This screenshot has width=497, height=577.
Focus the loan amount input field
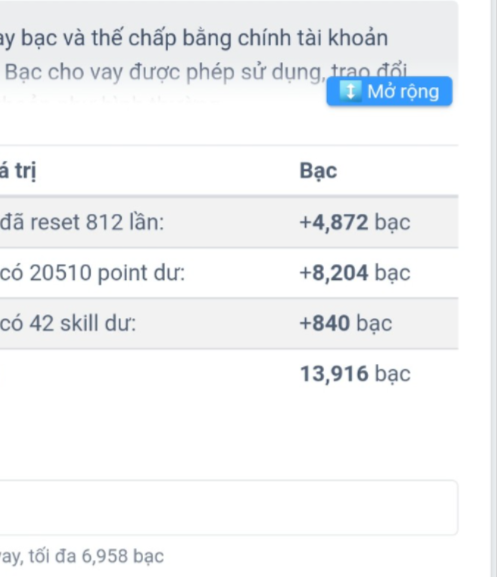[x=229, y=507]
